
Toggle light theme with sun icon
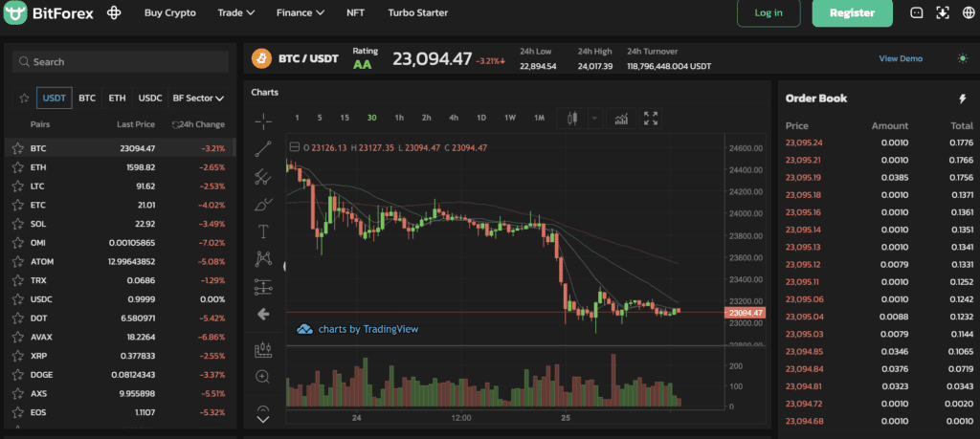pos(963,58)
